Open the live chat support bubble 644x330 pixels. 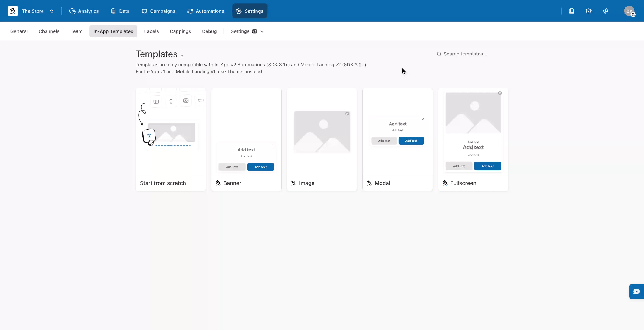point(636,291)
